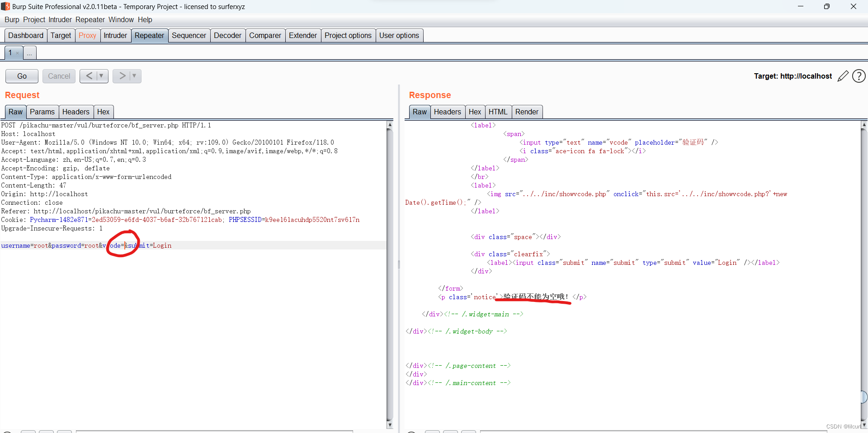Click Go to send the request

(x=22, y=76)
